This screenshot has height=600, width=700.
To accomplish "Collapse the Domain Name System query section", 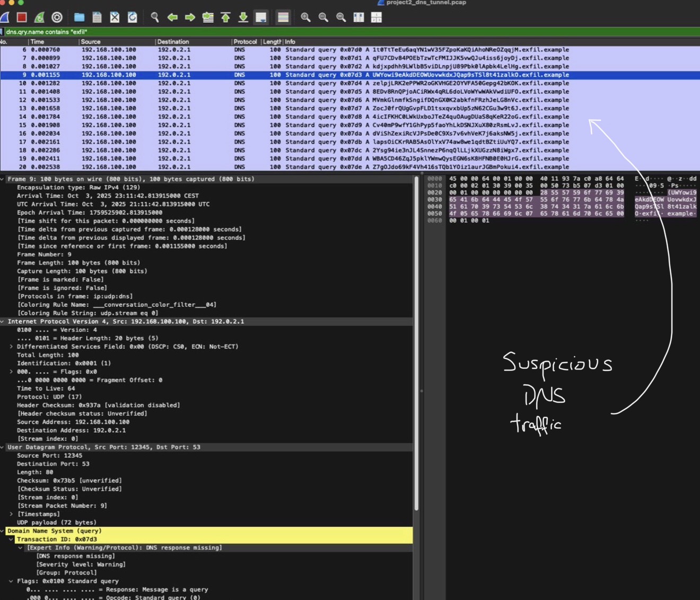I will [3, 531].
